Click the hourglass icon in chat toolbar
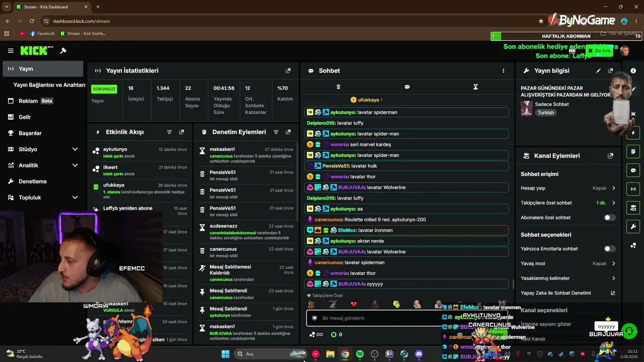Image resolution: width=644 pixels, height=362 pixels. [x=475, y=87]
